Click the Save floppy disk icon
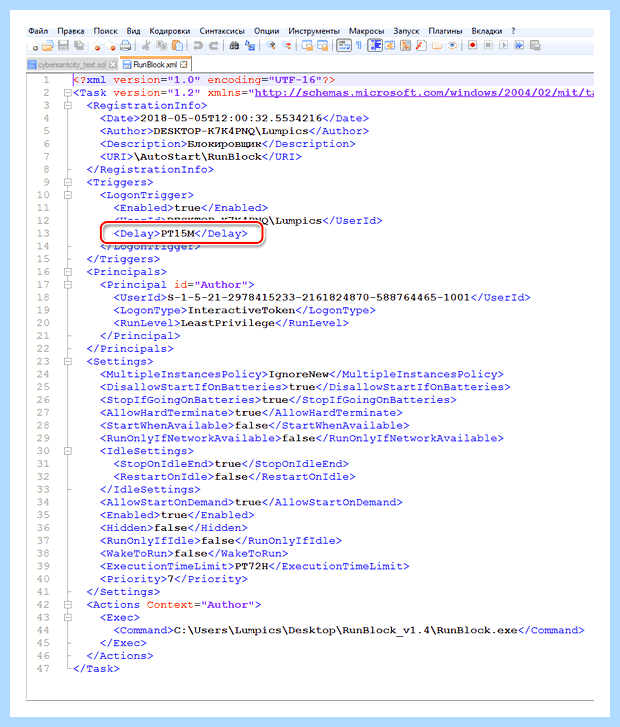Image resolution: width=620 pixels, height=727 pixels. coord(64,45)
